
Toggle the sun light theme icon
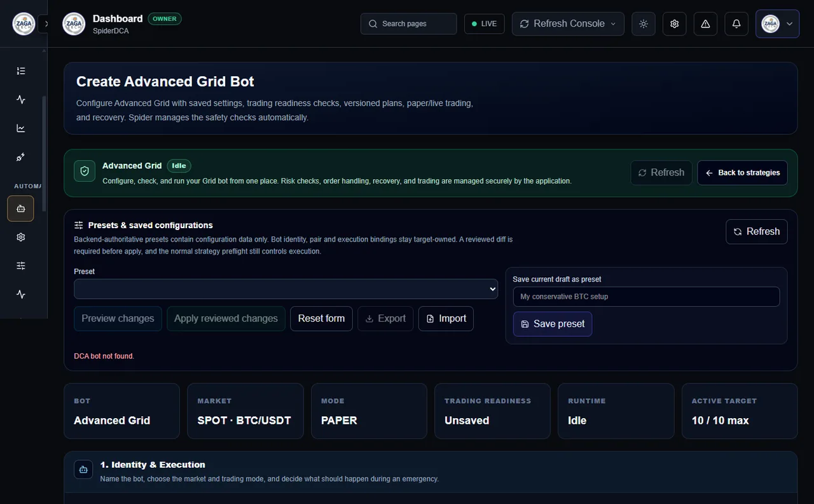point(644,24)
